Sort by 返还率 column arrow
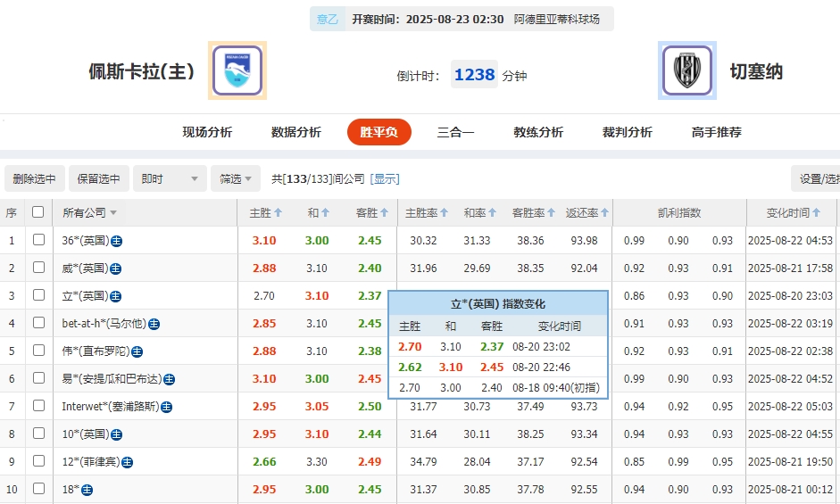 pyautogui.click(x=606, y=213)
